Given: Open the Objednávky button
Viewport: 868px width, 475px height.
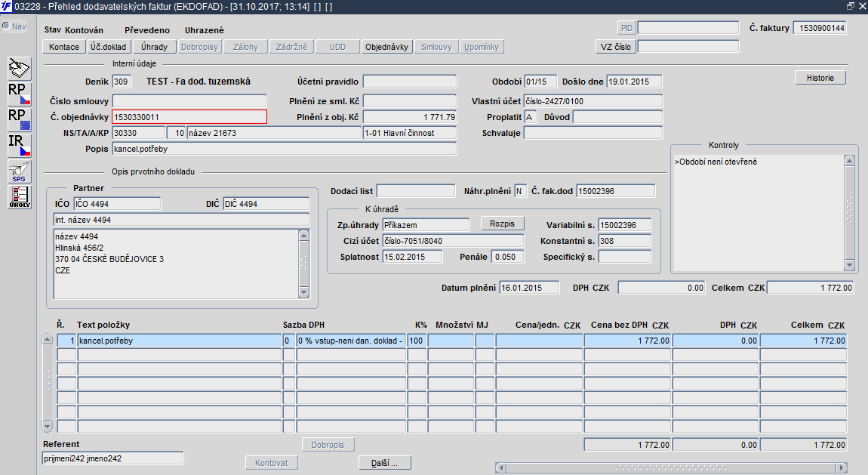Looking at the screenshot, I should [387, 47].
